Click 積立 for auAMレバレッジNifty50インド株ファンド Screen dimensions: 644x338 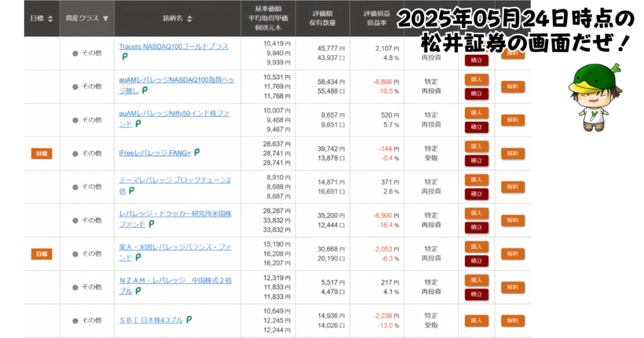pyautogui.click(x=477, y=127)
